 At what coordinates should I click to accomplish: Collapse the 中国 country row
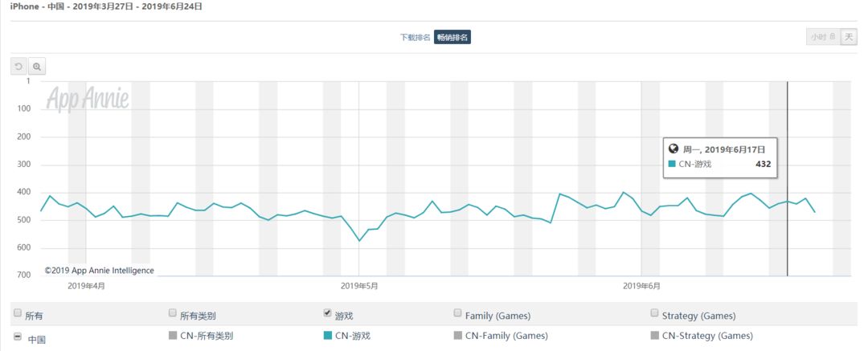(17, 337)
